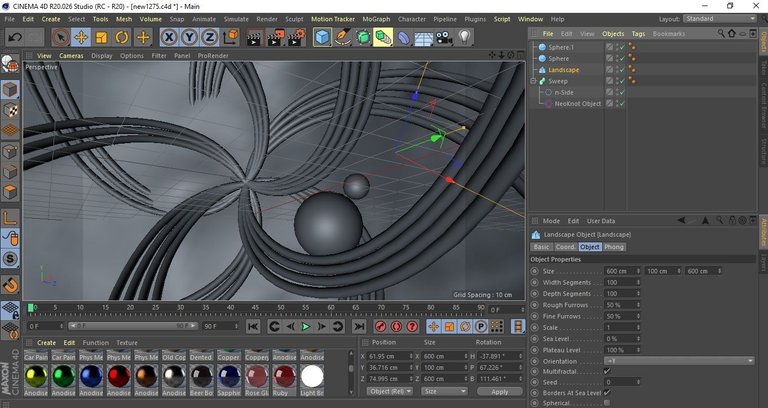Toggle the Z axis lock
This screenshot has width=768, height=408.
click(210, 37)
